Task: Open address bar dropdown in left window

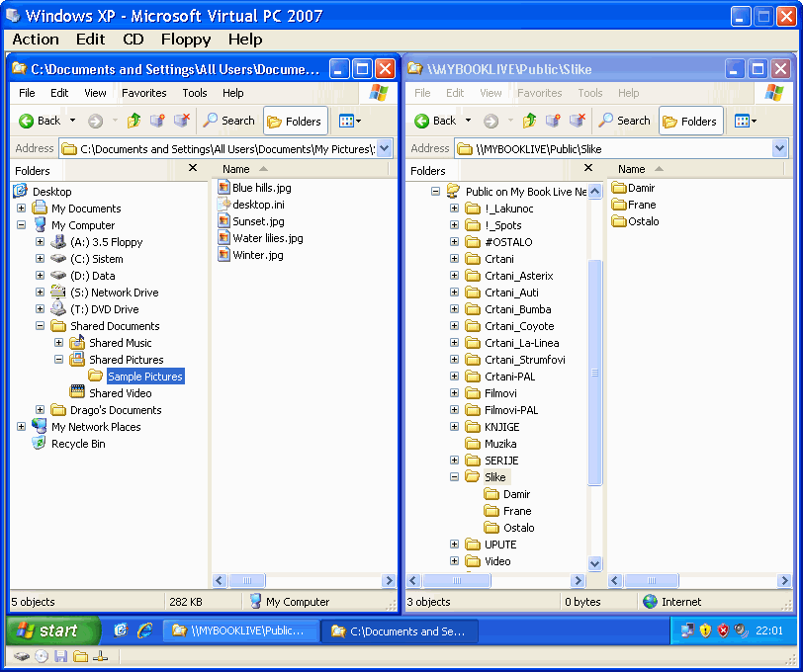Action: (385, 149)
